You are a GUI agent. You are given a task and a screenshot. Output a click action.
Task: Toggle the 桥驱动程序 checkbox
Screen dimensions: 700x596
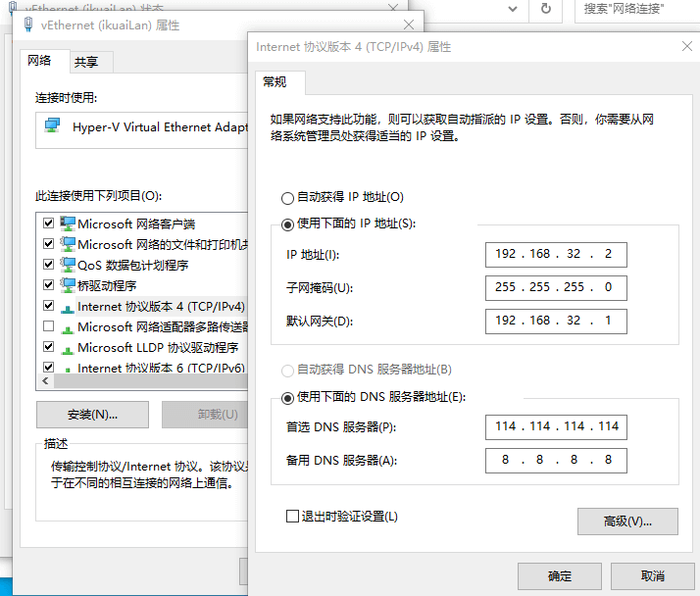pos(48,284)
